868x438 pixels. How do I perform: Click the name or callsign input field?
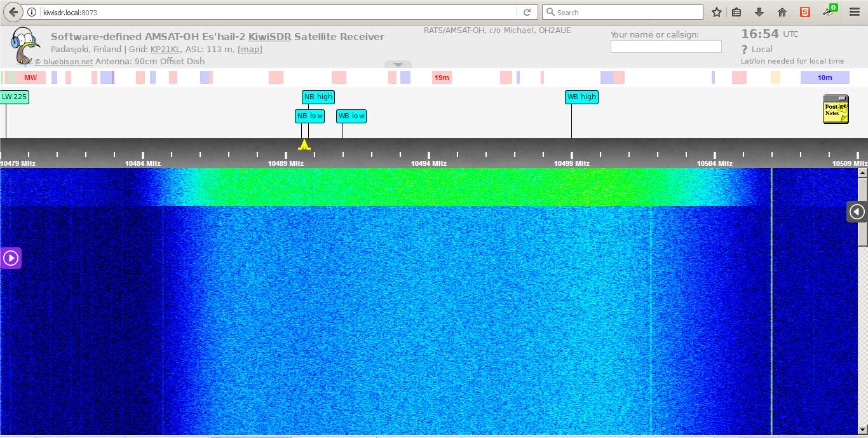pyautogui.click(x=666, y=46)
